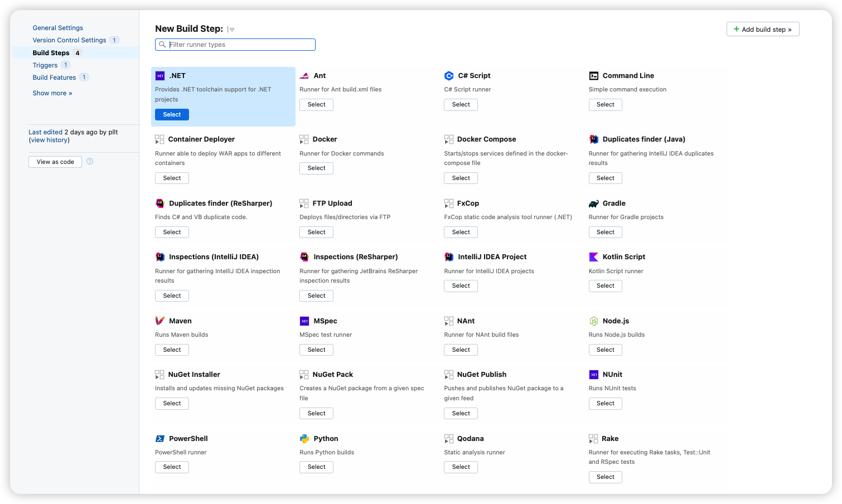The height and width of the screenshot is (504, 842).
Task: Click the Command Line terminal icon
Action: pyautogui.click(x=593, y=76)
